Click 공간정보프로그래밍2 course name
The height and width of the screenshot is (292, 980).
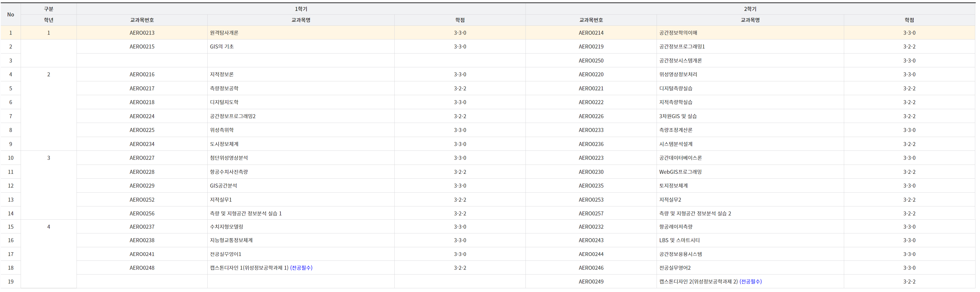(x=233, y=116)
